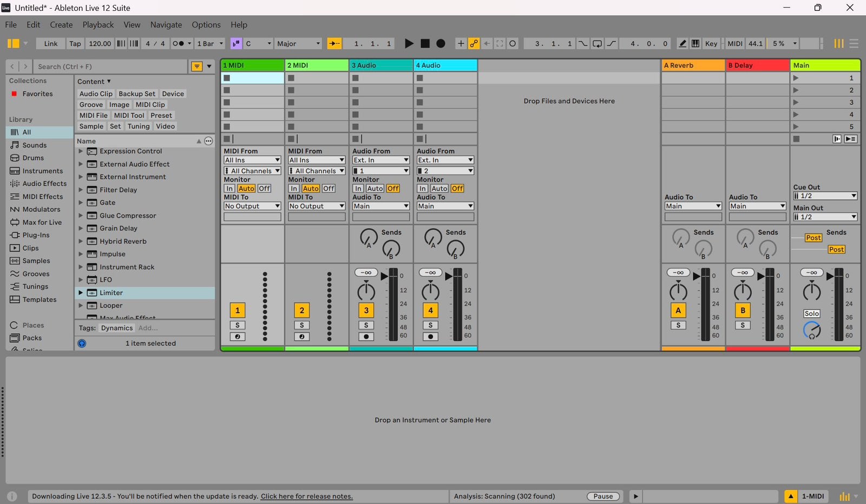Viewport: 866px width, 504px height.
Task: Click the Tap tempo button
Action: coord(75,43)
